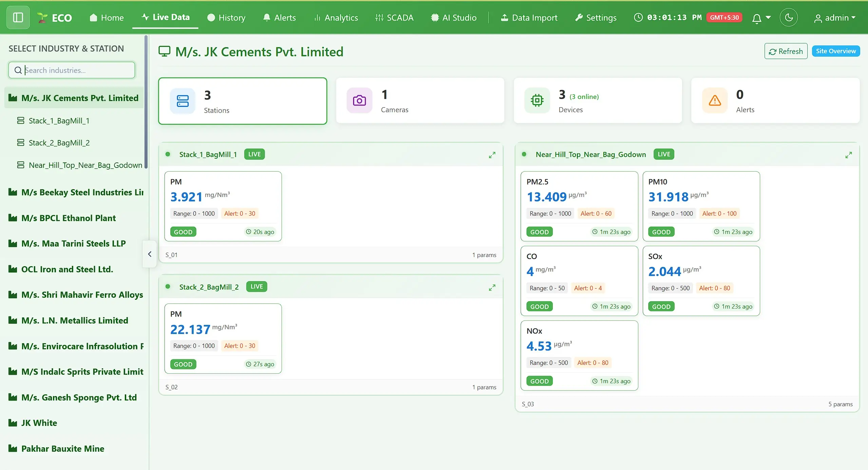Open the PM 22.137 parameter card
This screenshot has width=868, height=470.
(x=223, y=338)
